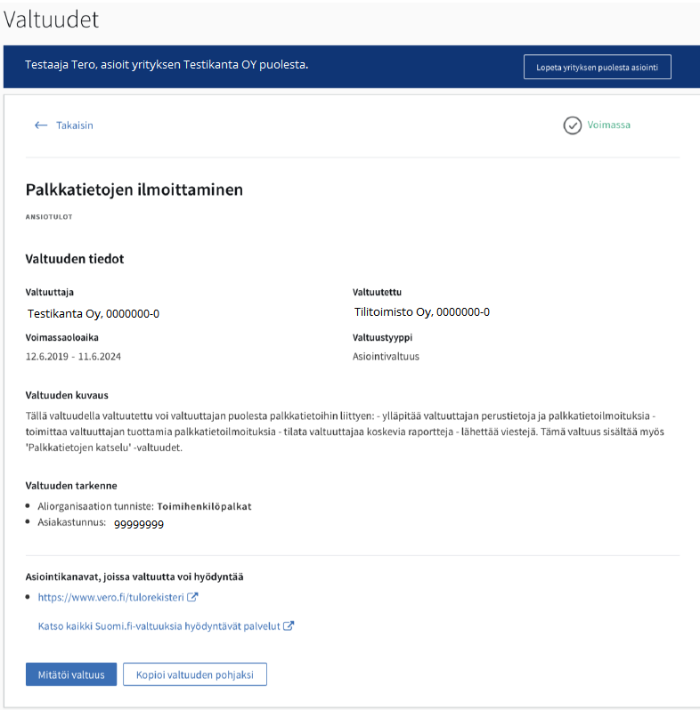
Task: Click external link icon beside vero.fi URL
Action: (193, 598)
